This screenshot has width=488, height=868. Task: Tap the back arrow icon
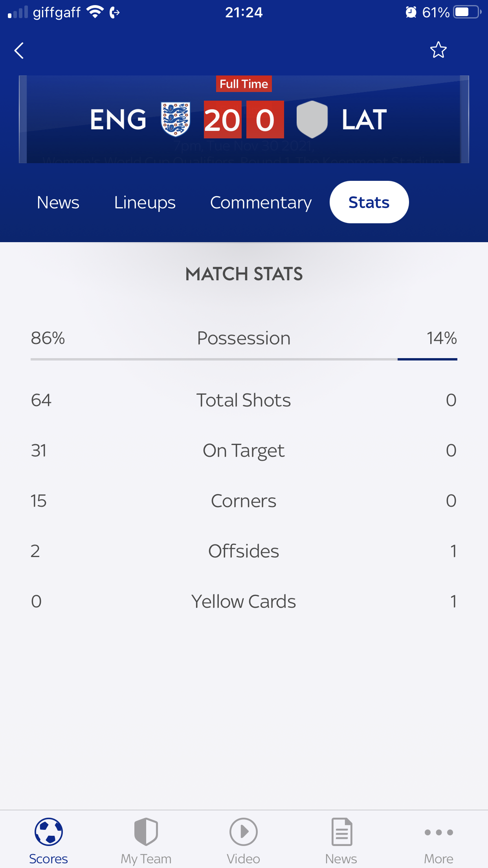[x=19, y=51]
